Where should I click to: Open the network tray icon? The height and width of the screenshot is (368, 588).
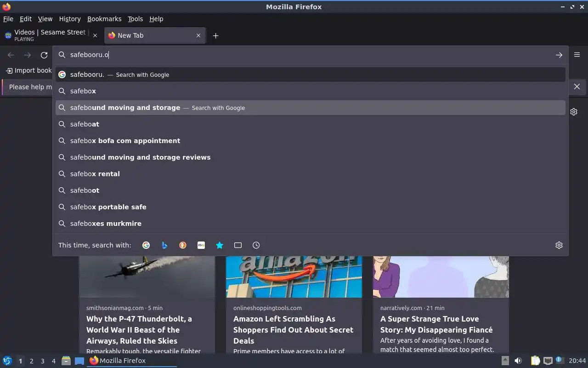(548, 361)
